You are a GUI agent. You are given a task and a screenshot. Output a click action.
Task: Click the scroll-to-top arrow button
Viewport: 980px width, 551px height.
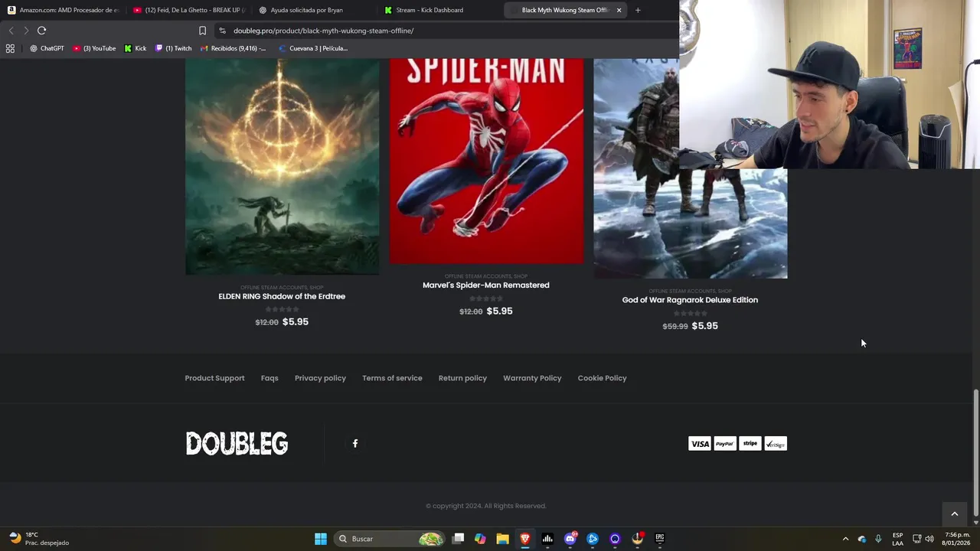[954, 514]
